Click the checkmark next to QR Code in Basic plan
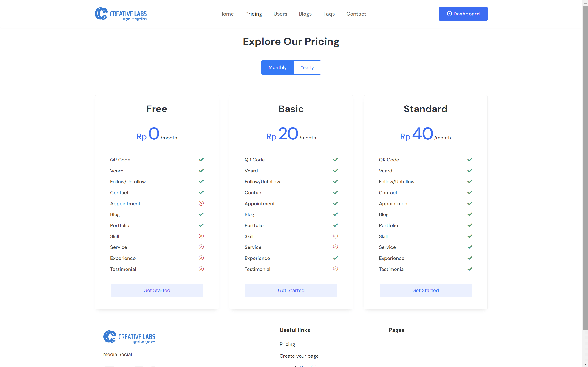Image resolution: width=588 pixels, height=367 pixels. (335, 160)
